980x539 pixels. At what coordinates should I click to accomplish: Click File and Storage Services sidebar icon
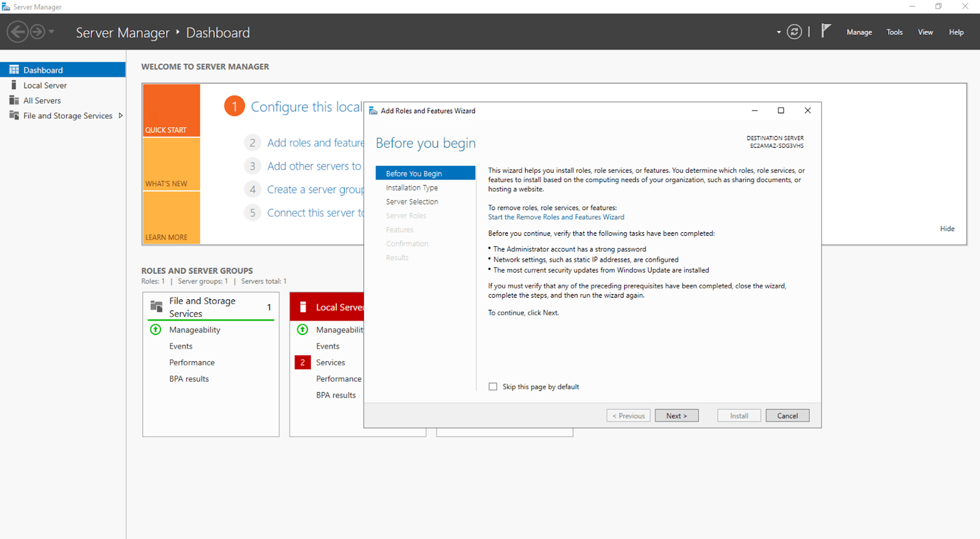pyautogui.click(x=14, y=116)
